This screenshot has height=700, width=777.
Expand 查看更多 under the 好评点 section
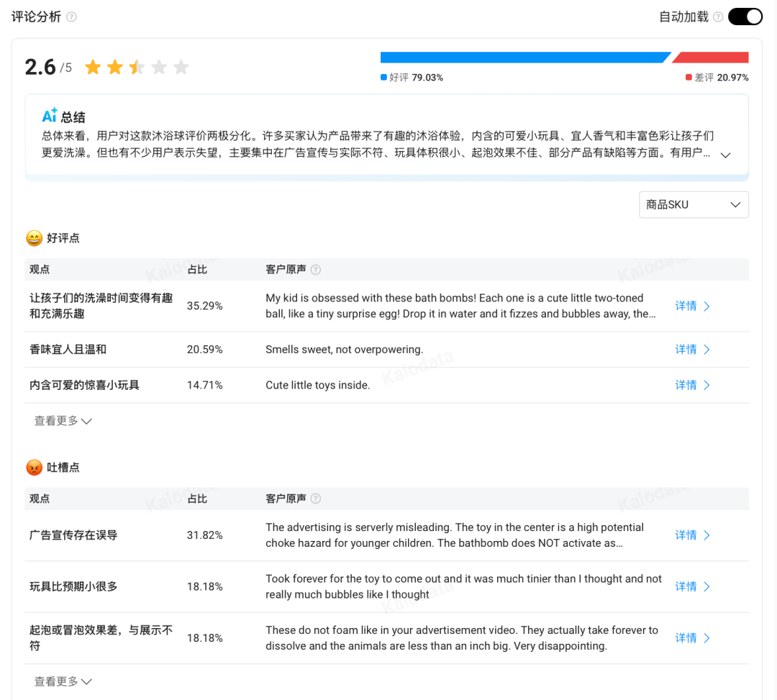coord(62,420)
